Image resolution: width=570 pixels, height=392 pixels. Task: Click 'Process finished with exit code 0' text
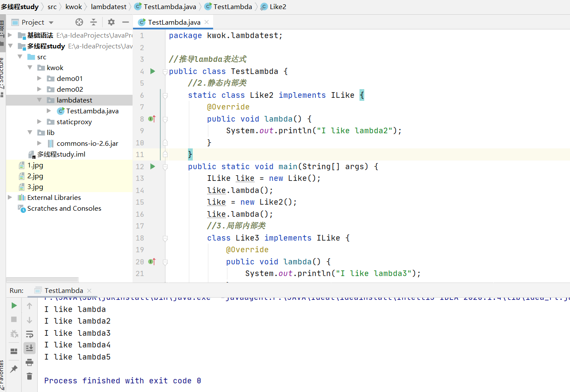(123, 381)
